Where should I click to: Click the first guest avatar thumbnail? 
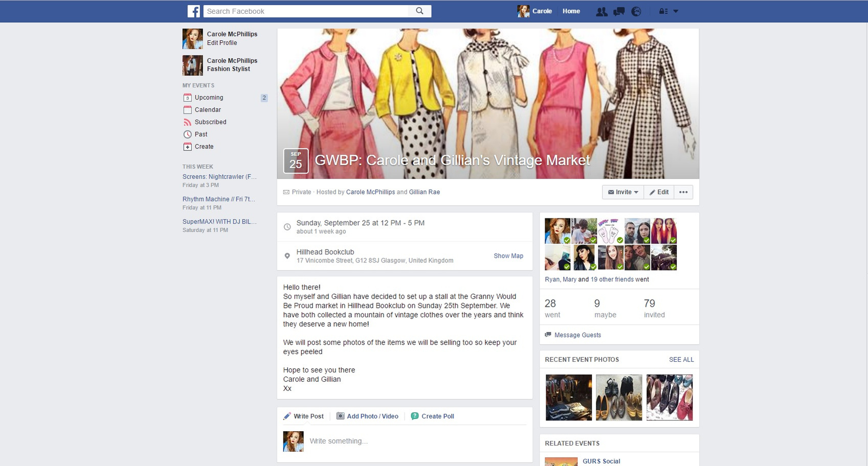(x=558, y=231)
